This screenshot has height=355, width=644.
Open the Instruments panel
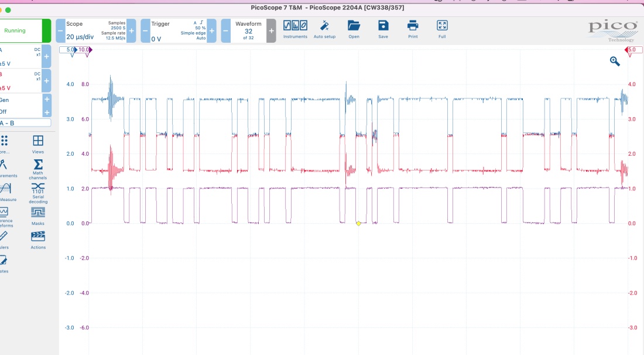[295, 29]
